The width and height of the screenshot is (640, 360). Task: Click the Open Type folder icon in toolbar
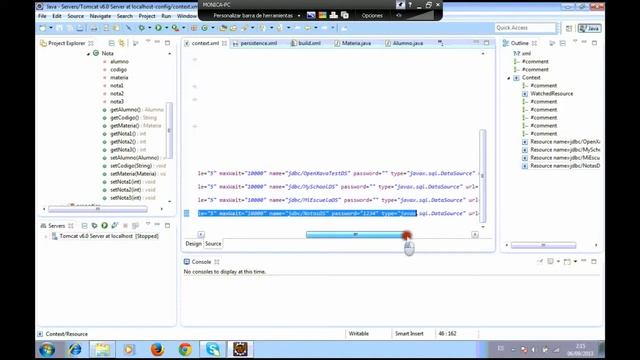tap(223, 28)
